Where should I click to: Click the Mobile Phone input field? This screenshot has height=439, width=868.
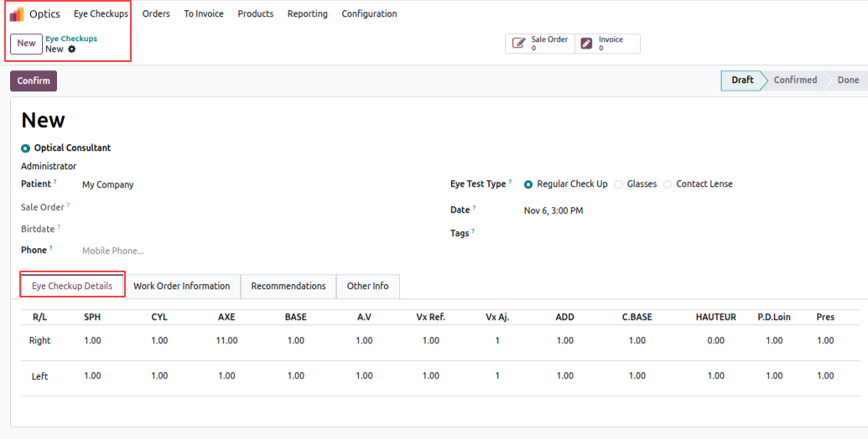tap(252, 250)
